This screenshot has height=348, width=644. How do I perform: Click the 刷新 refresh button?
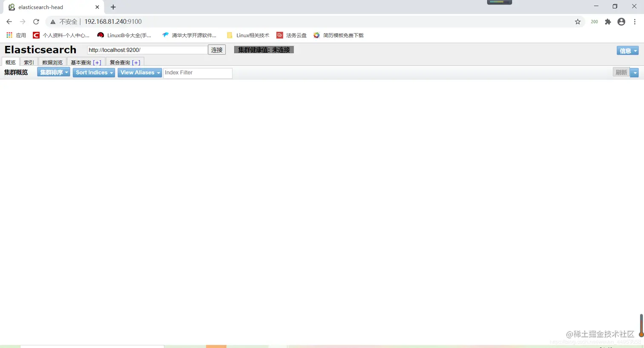pyautogui.click(x=621, y=72)
